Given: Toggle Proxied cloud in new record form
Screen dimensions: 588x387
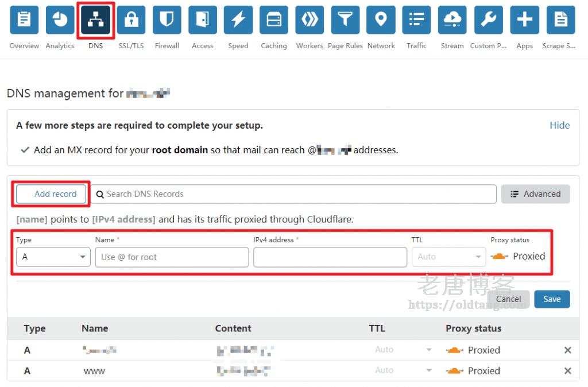Looking at the screenshot, I should (x=500, y=257).
